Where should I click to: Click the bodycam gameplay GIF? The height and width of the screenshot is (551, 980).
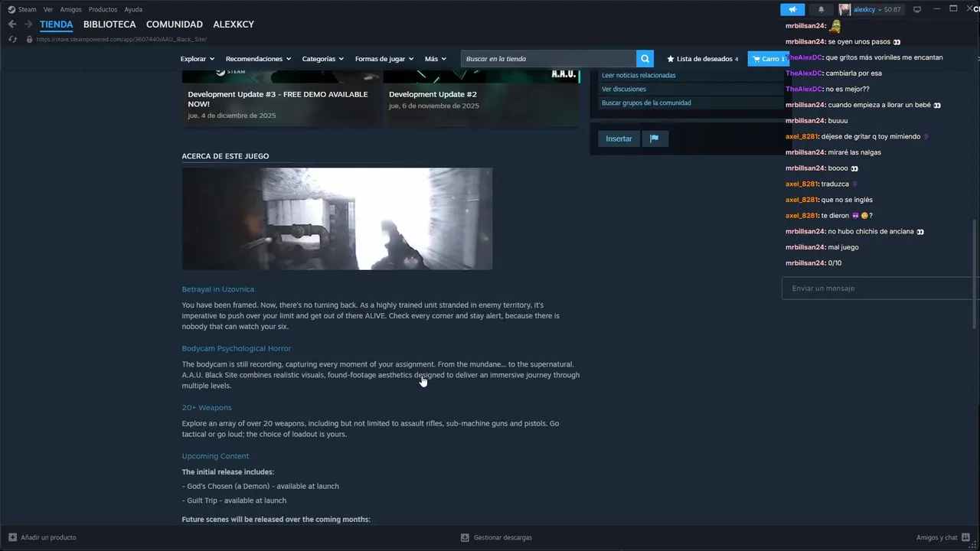pos(337,219)
